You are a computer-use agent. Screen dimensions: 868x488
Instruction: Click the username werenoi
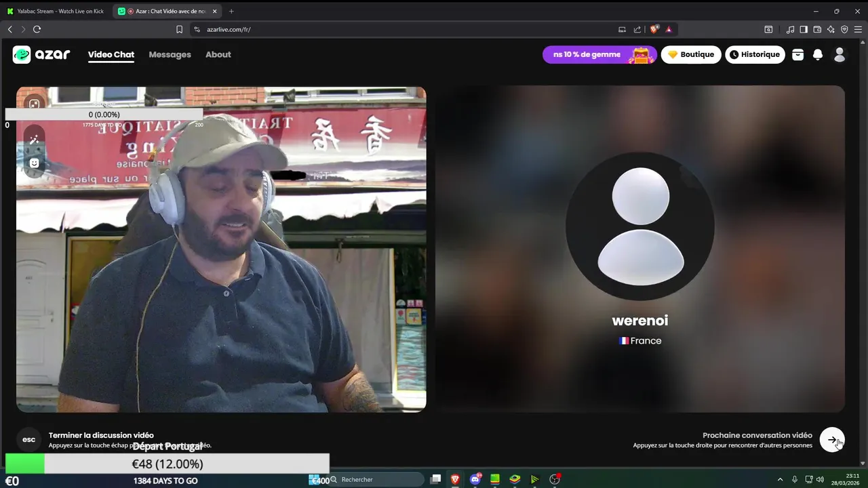tap(640, 321)
